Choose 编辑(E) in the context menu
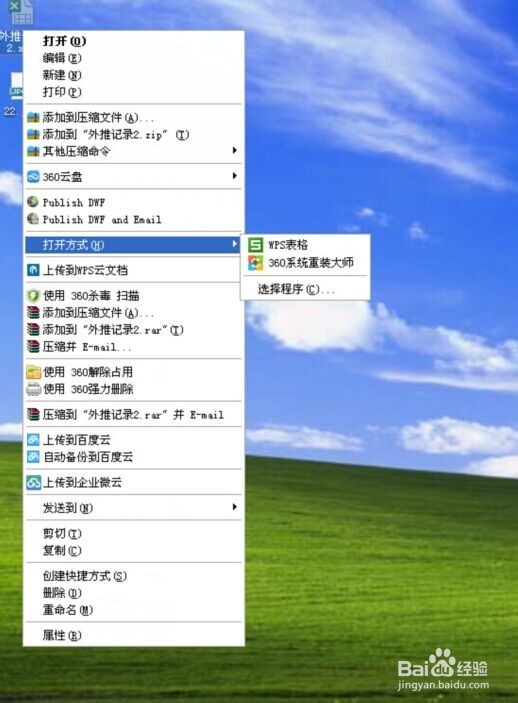The image size is (518, 703). point(134,58)
